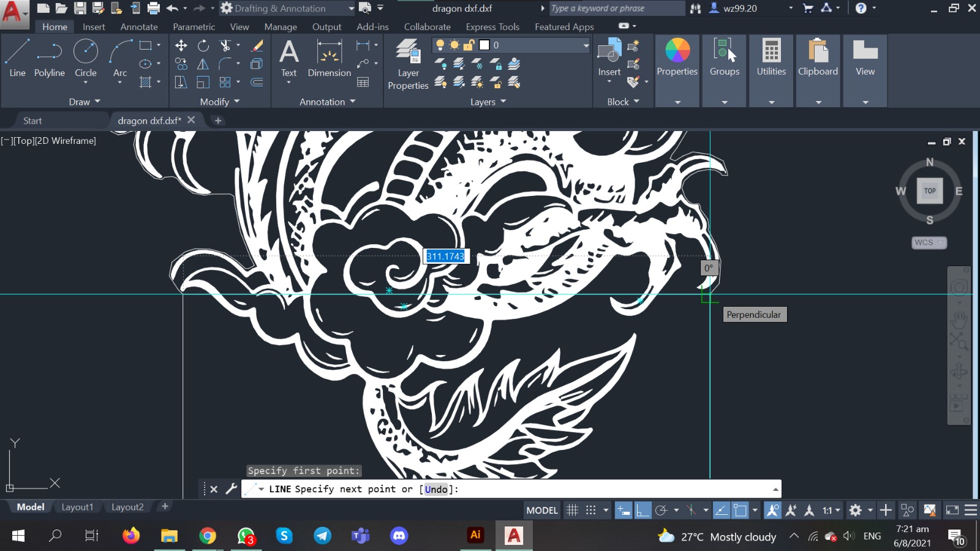The width and height of the screenshot is (980, 551).
Task: Click the Insert block button
Action: [609, 58]
